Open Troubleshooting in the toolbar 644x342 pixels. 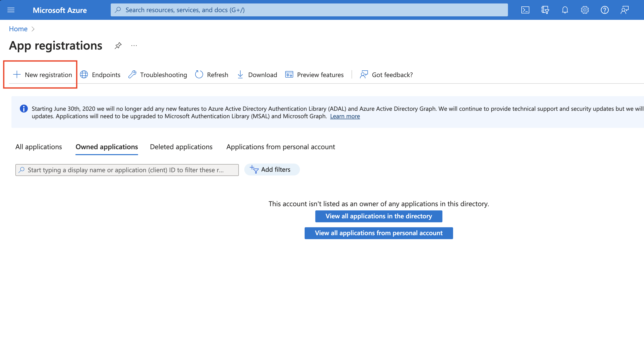[x=158, y=75]
